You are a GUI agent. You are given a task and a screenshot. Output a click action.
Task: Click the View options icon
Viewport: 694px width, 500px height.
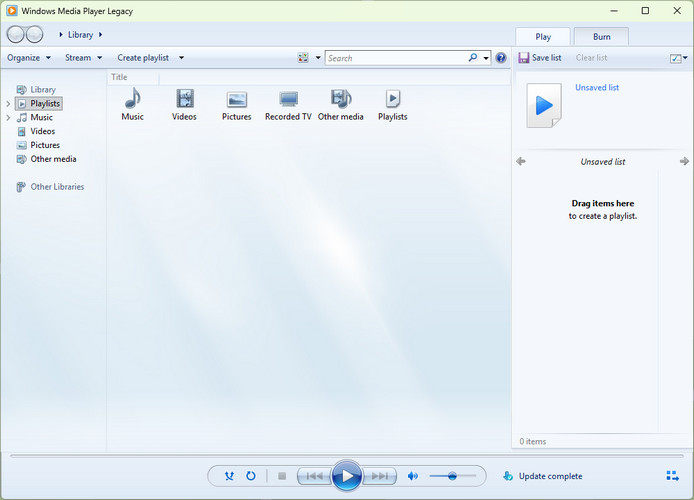click(303, 58)
